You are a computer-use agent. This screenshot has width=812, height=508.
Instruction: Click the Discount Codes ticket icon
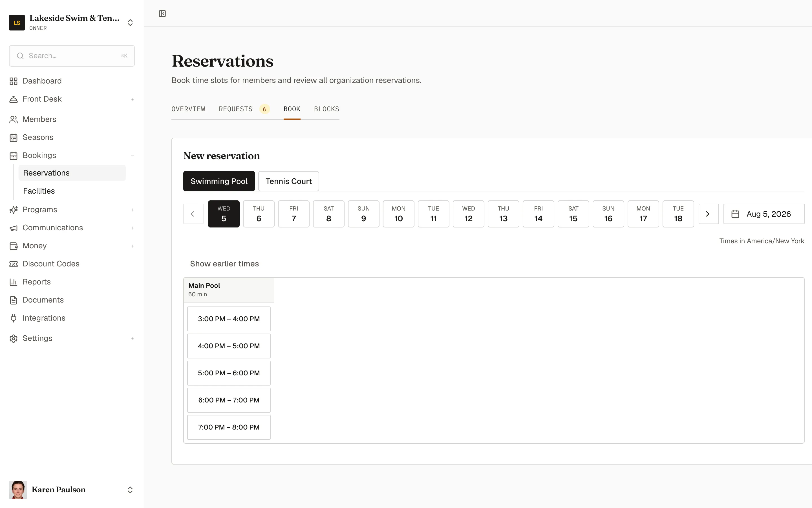click(14, 264)
